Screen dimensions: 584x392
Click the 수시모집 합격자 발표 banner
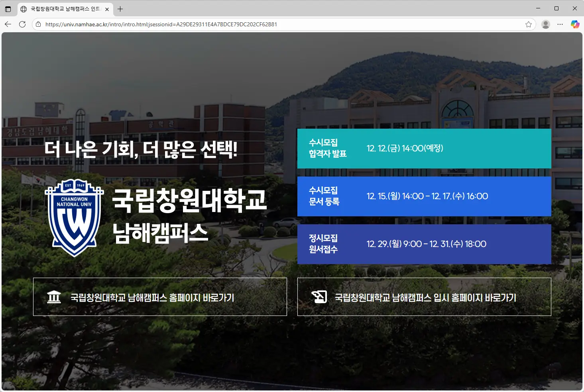[x=424, y=149]
